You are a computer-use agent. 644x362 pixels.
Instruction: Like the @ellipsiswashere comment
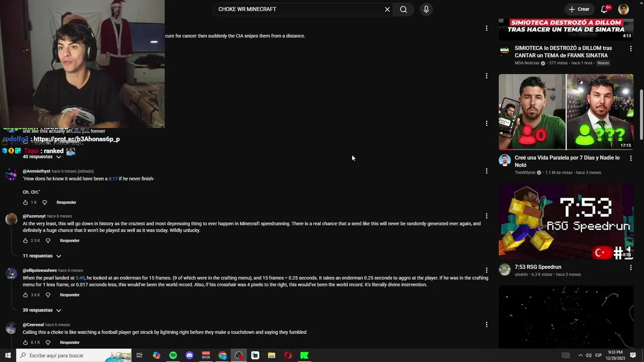(26, 295)
